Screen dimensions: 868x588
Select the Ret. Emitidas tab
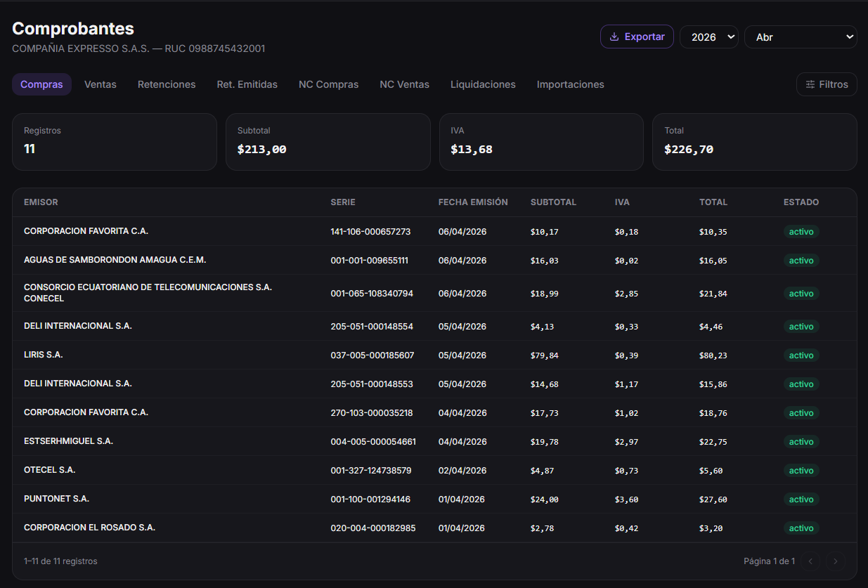point(247,84)
